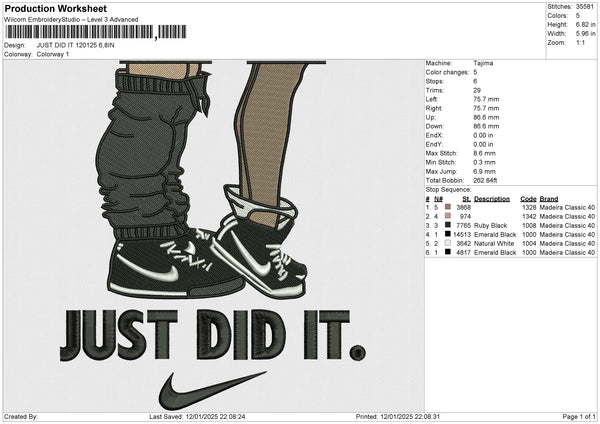Pick the Natural White color swatch

click(448, 243)
